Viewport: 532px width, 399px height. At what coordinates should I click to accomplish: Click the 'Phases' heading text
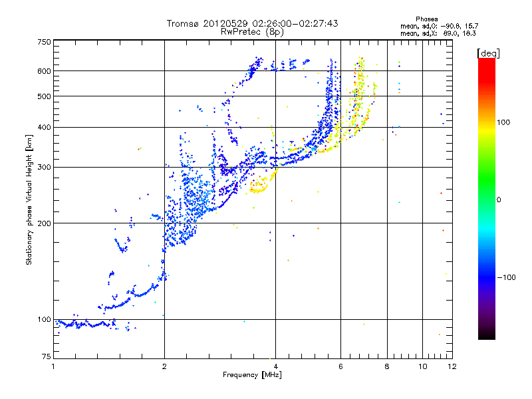[x=426, y=19]
